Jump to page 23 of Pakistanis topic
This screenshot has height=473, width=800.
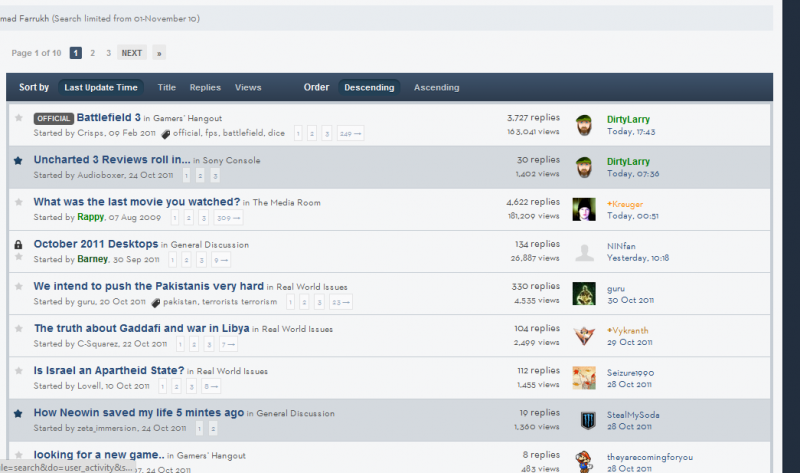click(340, 302)
